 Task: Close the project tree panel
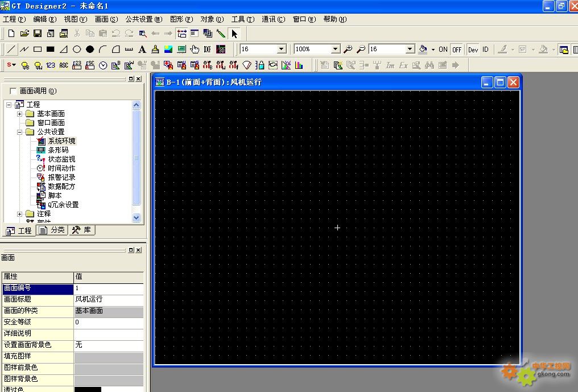[138, 79]
